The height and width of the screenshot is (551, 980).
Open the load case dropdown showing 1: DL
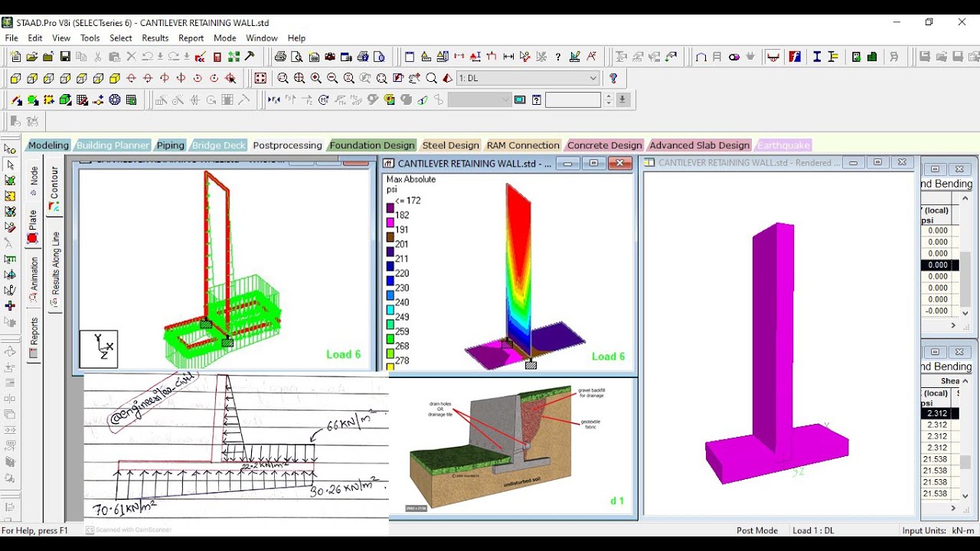(x=528, y=78)
